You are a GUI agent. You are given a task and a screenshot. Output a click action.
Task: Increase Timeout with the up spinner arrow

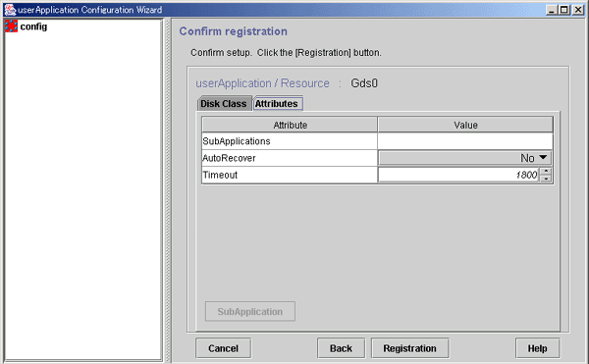(x=546, y=171)
